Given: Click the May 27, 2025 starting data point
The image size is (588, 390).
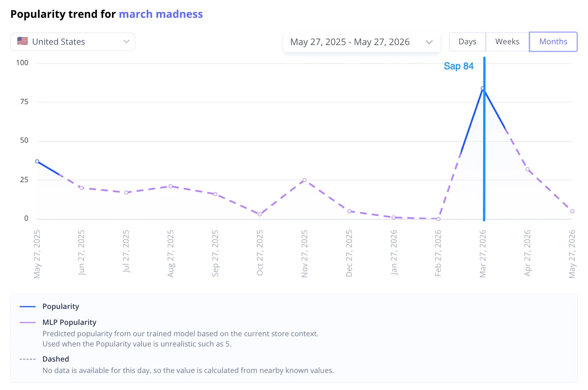Looking at the screenshot, I should [x=37, y=161].
